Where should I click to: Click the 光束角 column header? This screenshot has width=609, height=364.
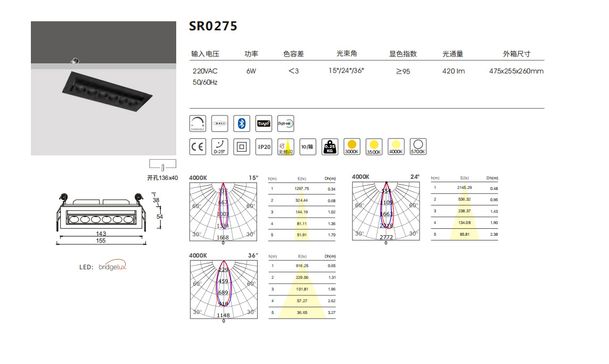click(x=347, y=54)
